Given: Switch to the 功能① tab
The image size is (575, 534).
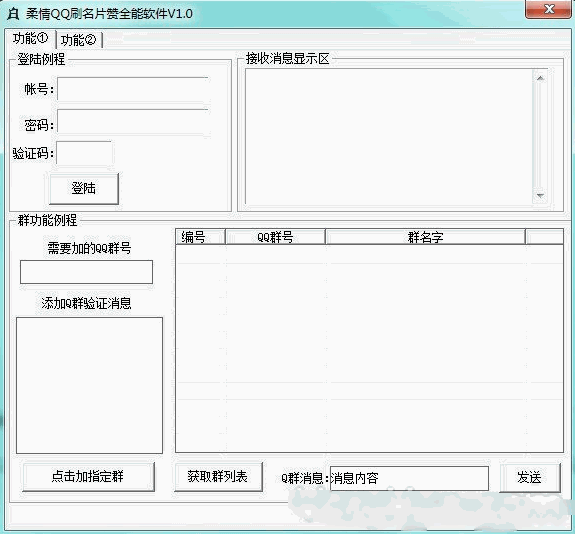Looking at the screenshot, I should 30,39.
